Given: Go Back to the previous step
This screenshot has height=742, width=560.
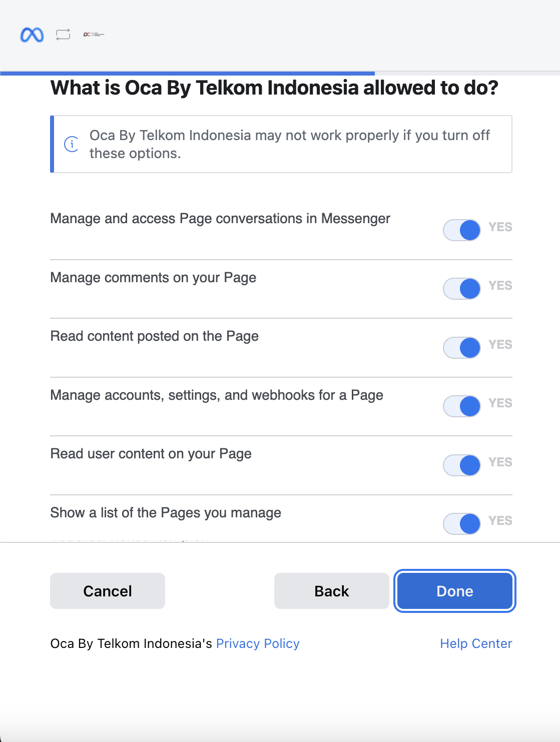Looking at the screenshot, I should [x=331, y=591].
